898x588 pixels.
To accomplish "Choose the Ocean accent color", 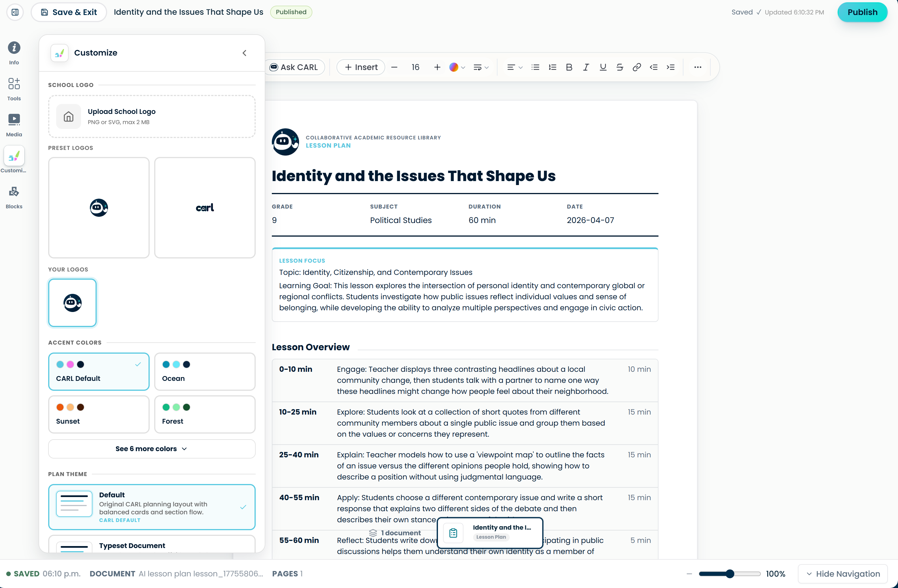I will (205, 372).
